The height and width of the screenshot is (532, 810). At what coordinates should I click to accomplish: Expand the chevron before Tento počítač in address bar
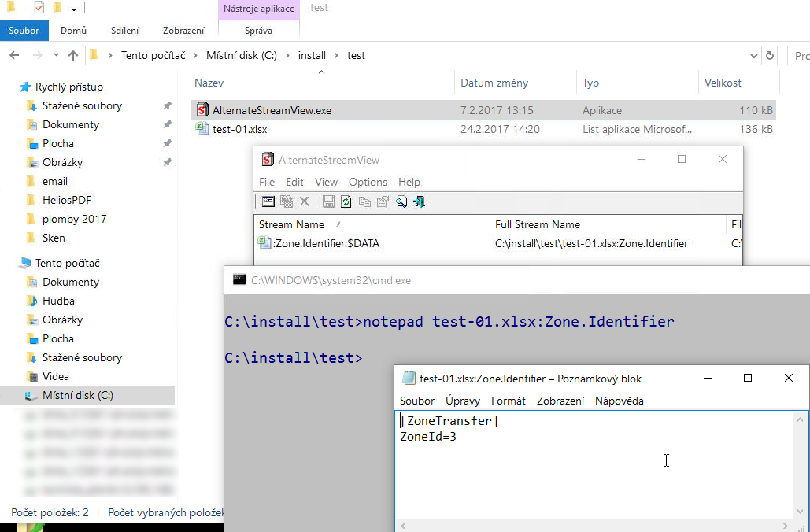pos(110,55)
